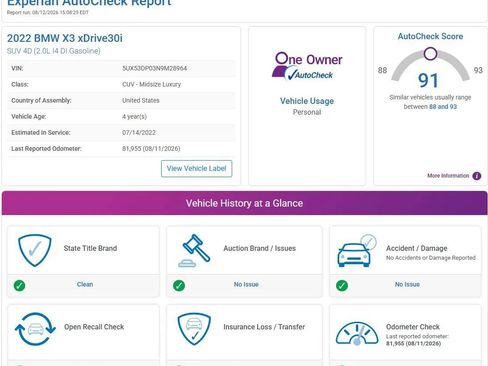Viewport: 488px width, 366px height.
Task: Click the Accident / Damage car icon
Action: 356,251
